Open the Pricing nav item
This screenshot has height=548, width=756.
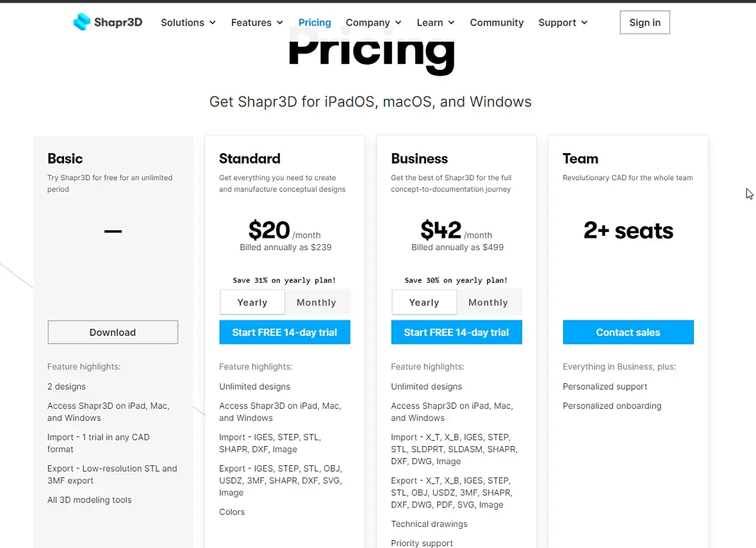[x=315, y=22]
